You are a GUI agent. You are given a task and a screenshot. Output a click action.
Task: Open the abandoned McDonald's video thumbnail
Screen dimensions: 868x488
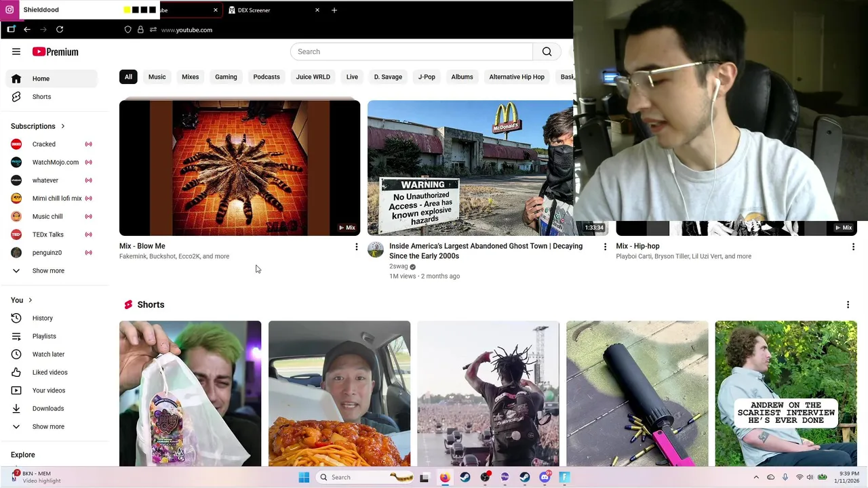click(x=470, y=168)
